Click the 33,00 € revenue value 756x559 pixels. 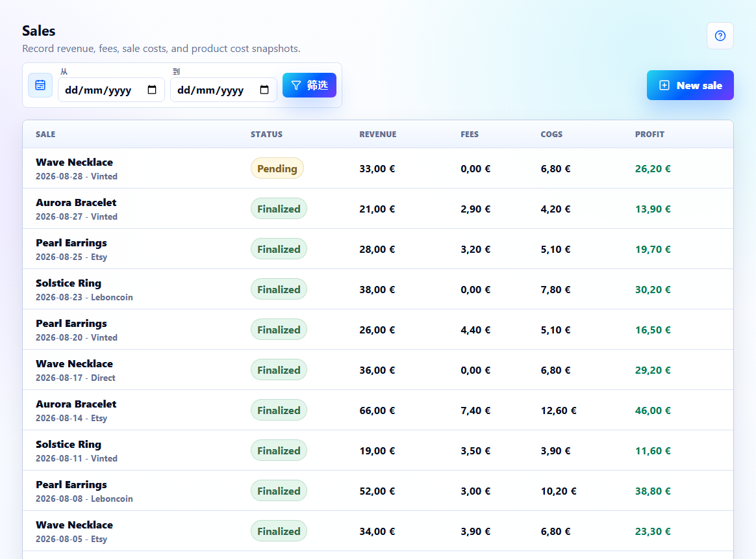point(377,168)
